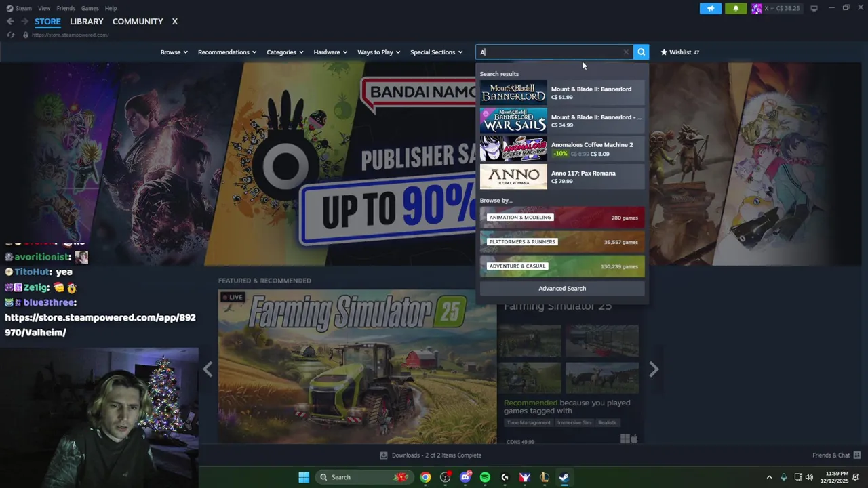This screenshot has height=488, width=868.
Task: Open Spotify from the taskbar
Action: 485,477
